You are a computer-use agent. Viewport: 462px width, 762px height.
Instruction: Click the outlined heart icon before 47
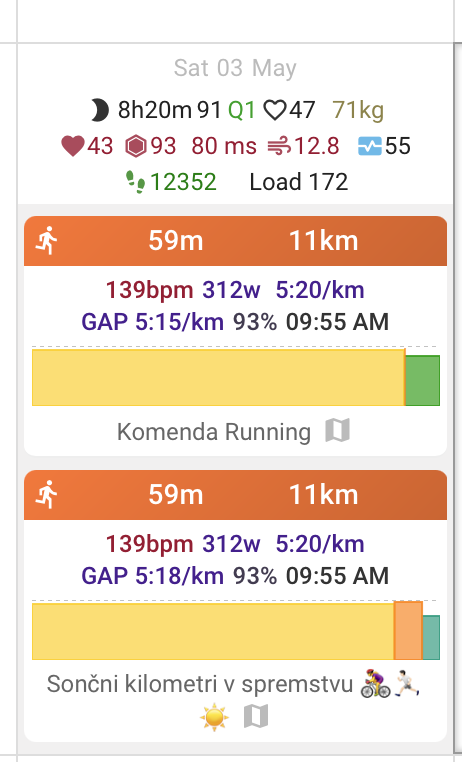click(x=274, y=110)
